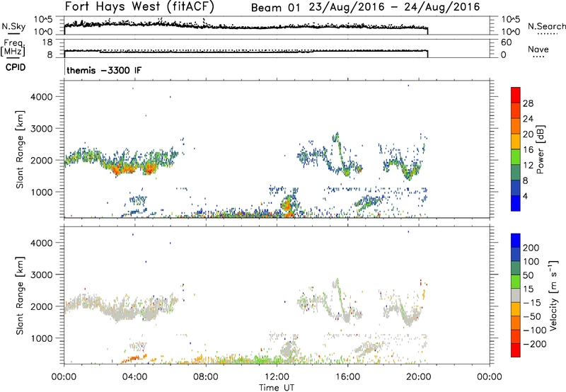Screen dimensions: 566x392
Task: Click the 18 tick on the frequency axis
Action: pos(47,42)
